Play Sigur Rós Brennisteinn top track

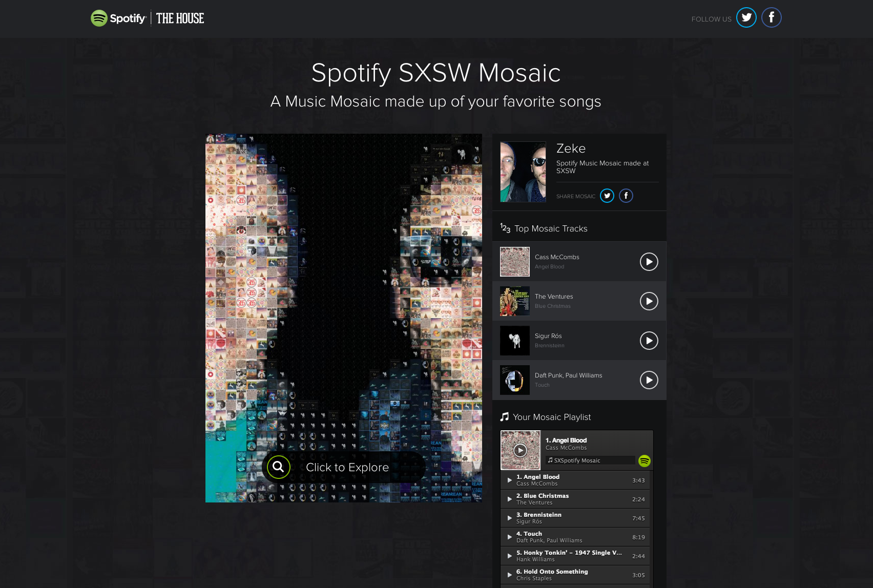649,341
